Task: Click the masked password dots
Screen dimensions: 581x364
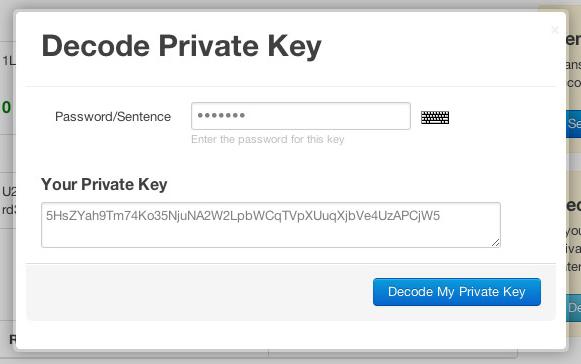Action: tap(221, 115)
